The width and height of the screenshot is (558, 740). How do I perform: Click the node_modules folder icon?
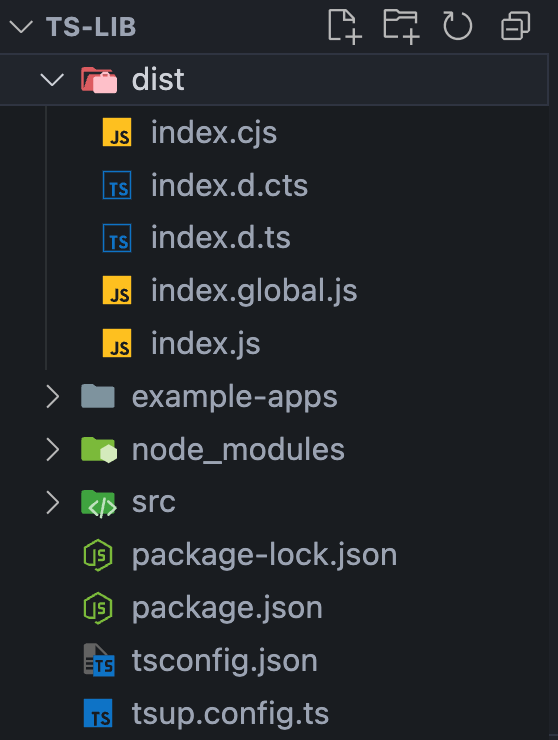[x=99, y=449]
